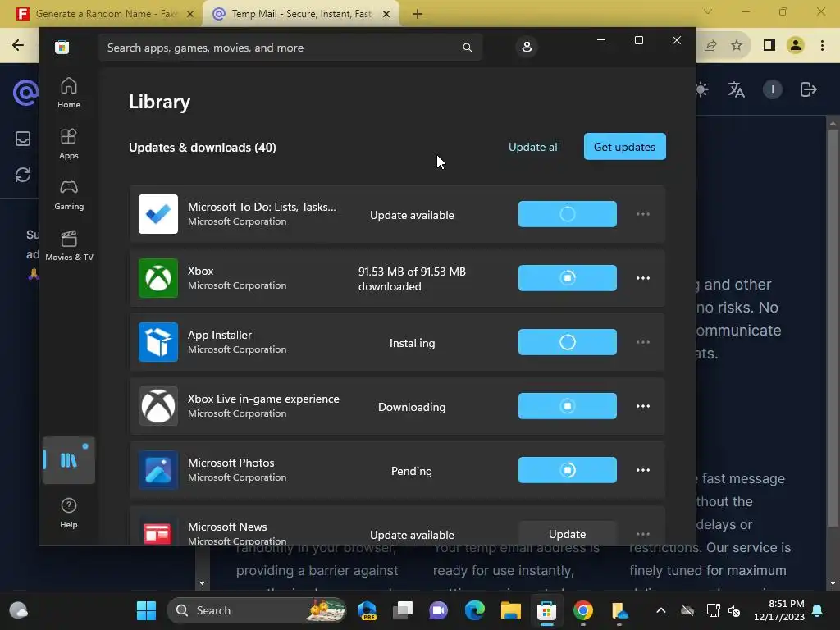Open notifications bell in tray
This screenshot has height=630, width=840.
pyautogui.click(x=818, y=610)
